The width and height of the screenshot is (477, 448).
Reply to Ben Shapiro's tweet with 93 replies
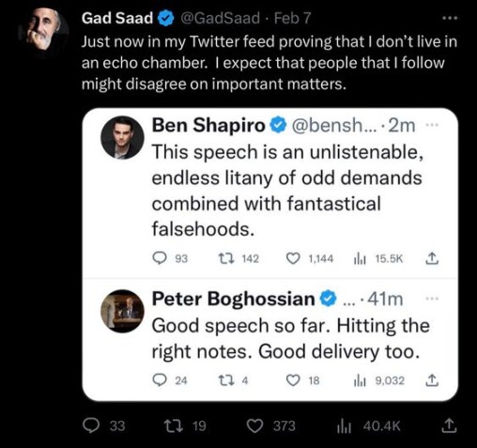point(160,258)
